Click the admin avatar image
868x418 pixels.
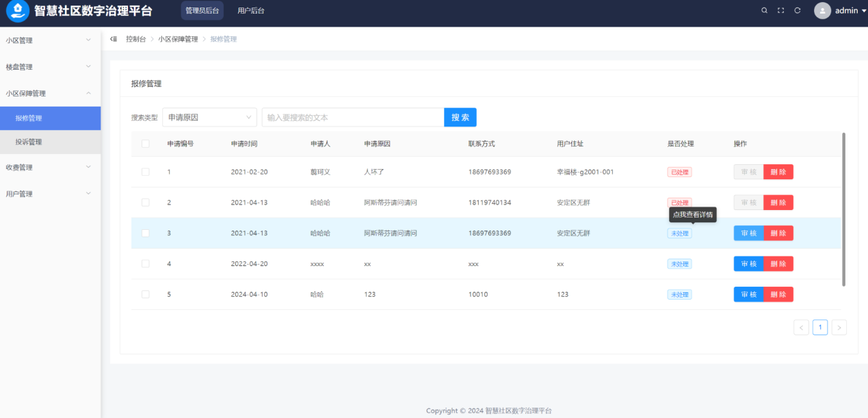coord(822,10)
